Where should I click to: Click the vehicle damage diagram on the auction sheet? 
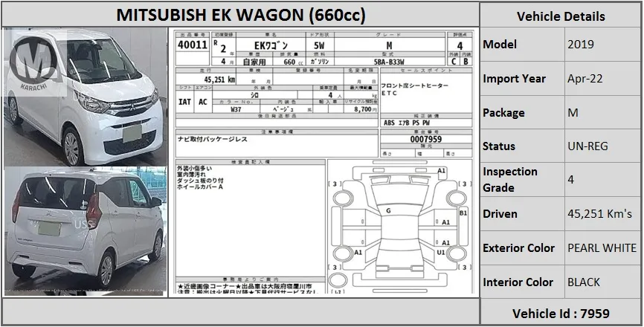tap(399, 226)
